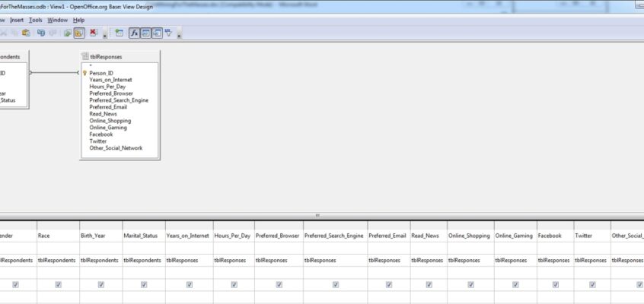Toggle the Functions (fx) row icon

coord(134,33)
